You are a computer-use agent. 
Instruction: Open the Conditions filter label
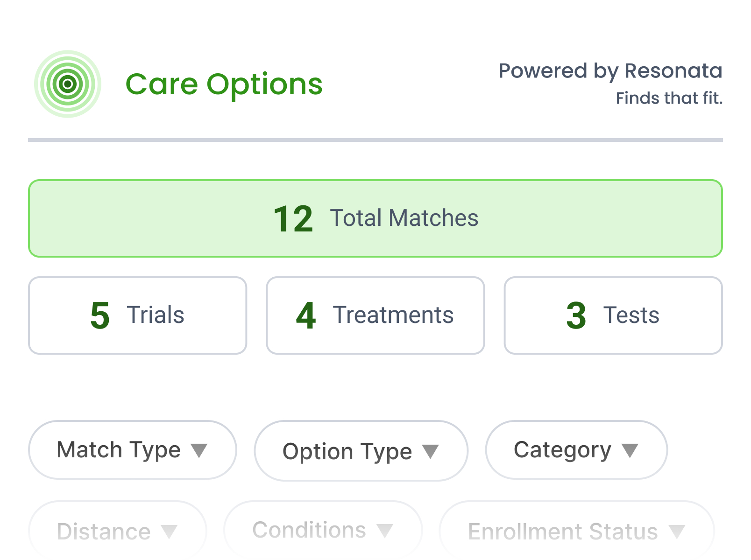point(309,530)
